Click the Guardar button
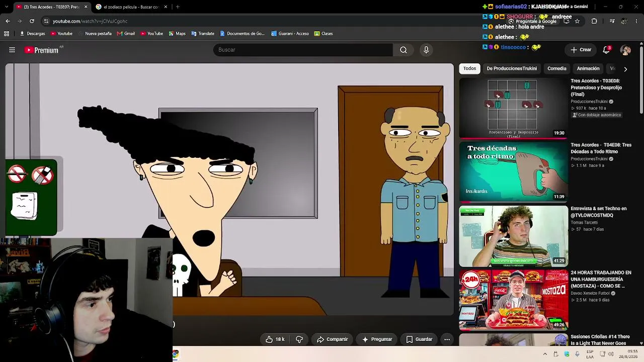 pyautogui.click(x=419, y=339)
